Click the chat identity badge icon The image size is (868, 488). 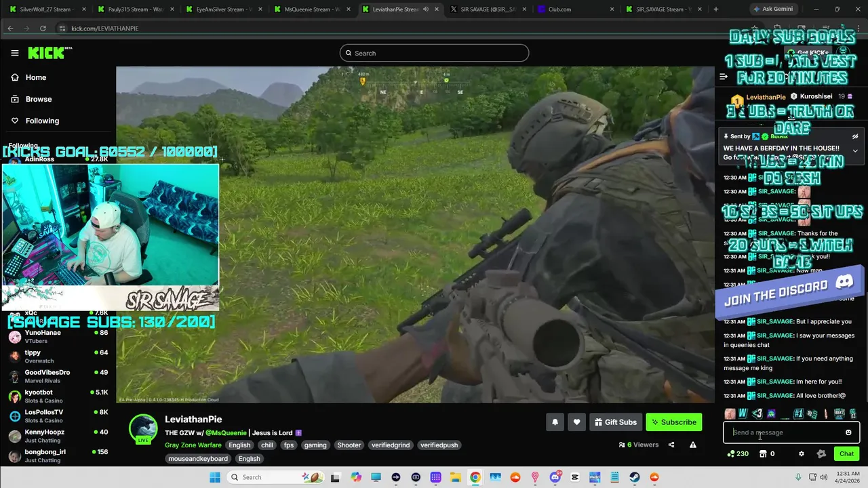tap(821, 454)
